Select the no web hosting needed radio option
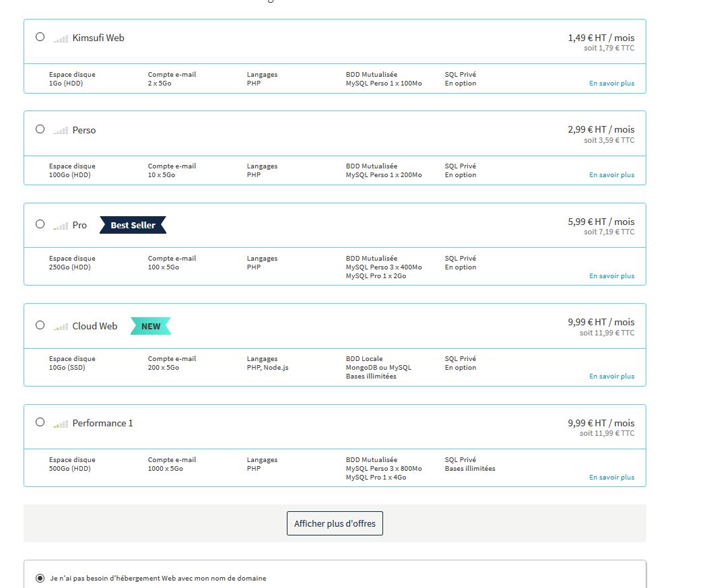 point(40,578)
